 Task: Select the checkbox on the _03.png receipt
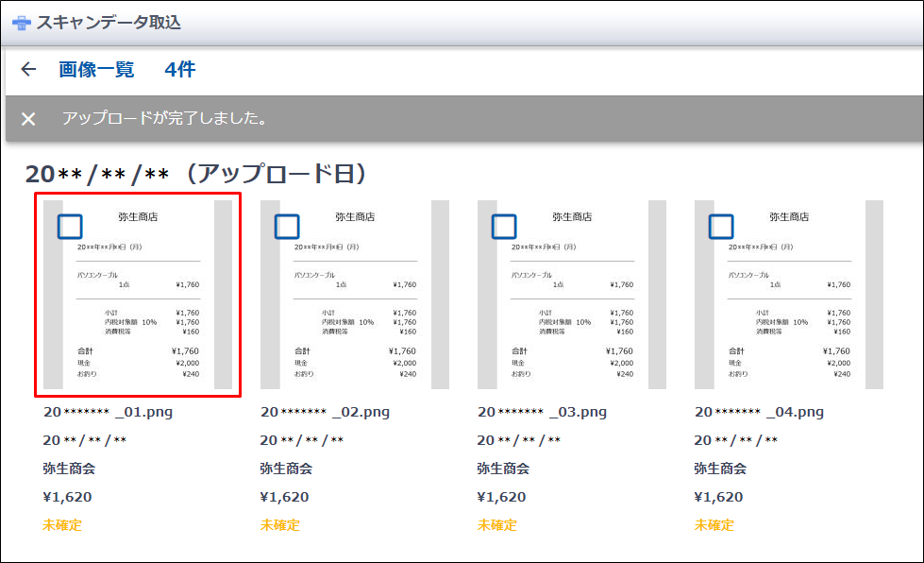(504, 227)
